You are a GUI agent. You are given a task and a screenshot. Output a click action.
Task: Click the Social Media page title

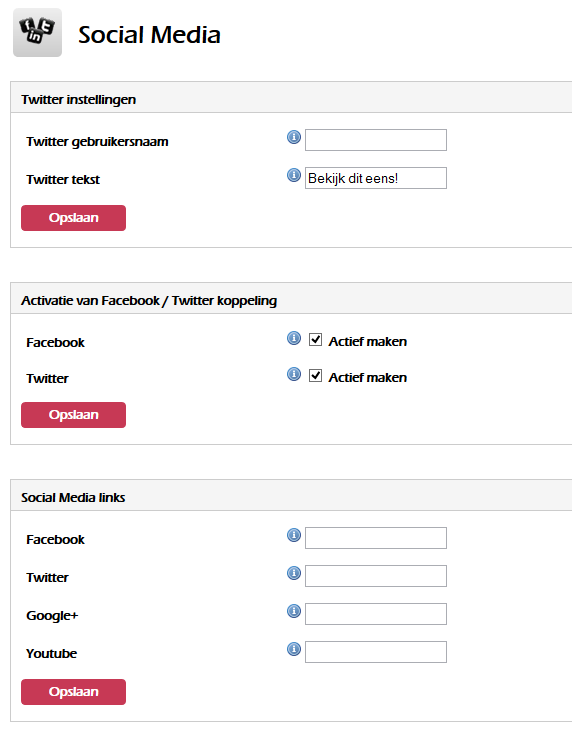[149, 35]
